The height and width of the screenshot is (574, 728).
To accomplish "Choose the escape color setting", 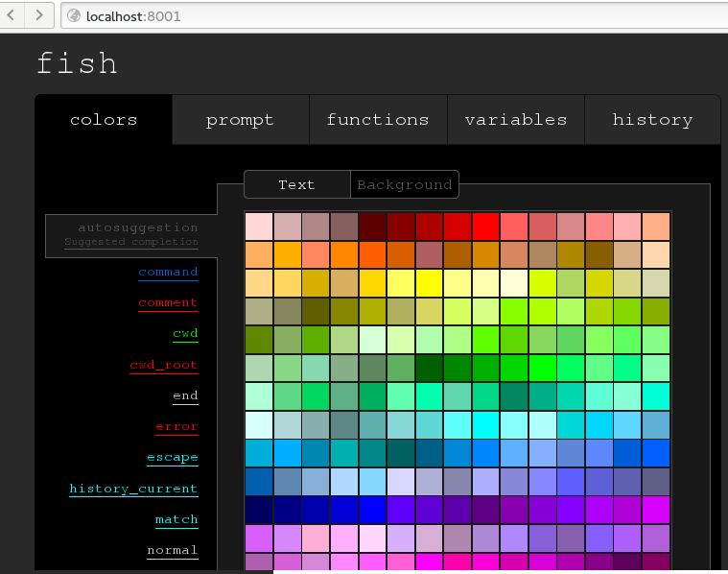I will coord(173,458).
